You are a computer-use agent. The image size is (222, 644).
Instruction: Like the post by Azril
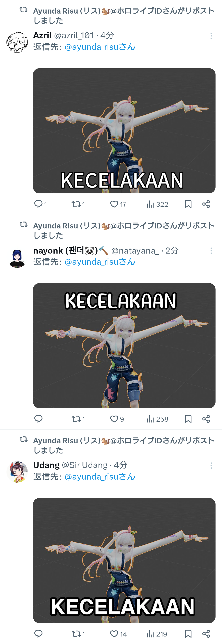coord(118,204)
